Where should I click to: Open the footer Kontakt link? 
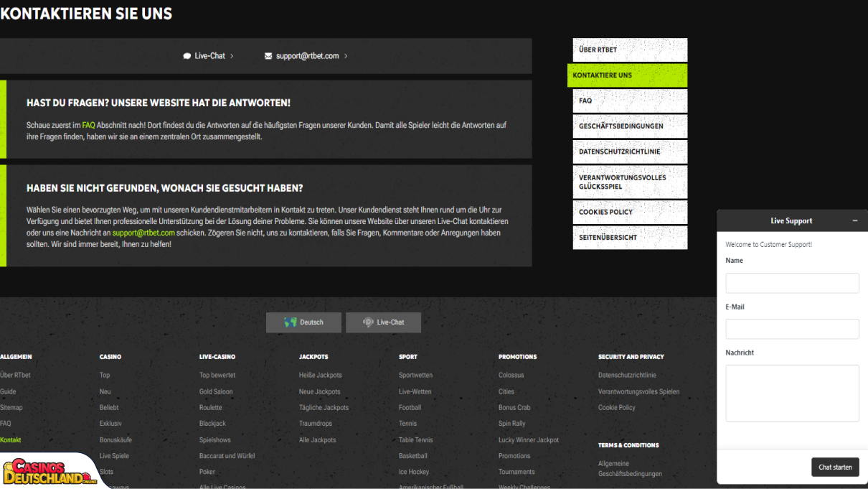pyautogui.click(x=11, y=440)
